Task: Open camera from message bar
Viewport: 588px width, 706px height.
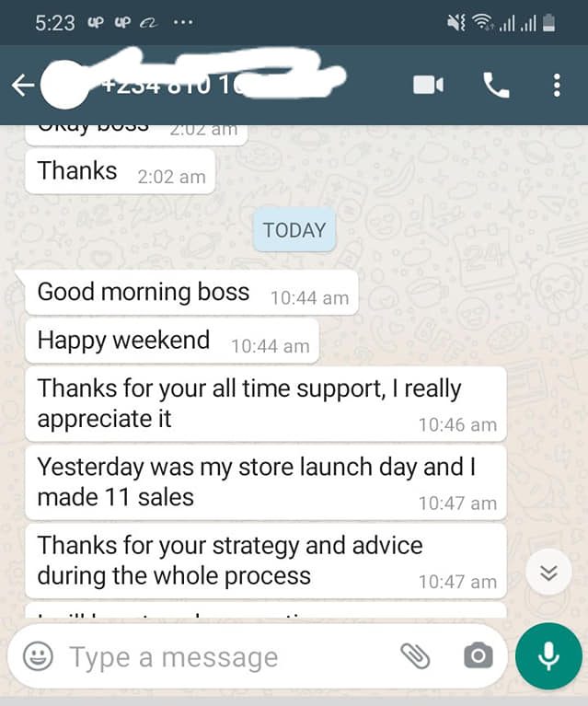Action: tap(478, 655)
